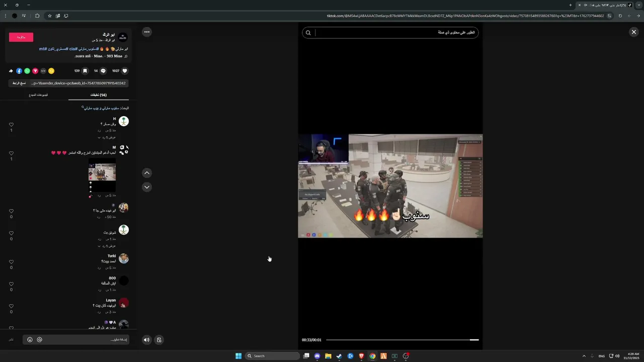The width and height of the screenshot is (644, 362).
Task: Open Layan's profile avatar
Action: 124,303
